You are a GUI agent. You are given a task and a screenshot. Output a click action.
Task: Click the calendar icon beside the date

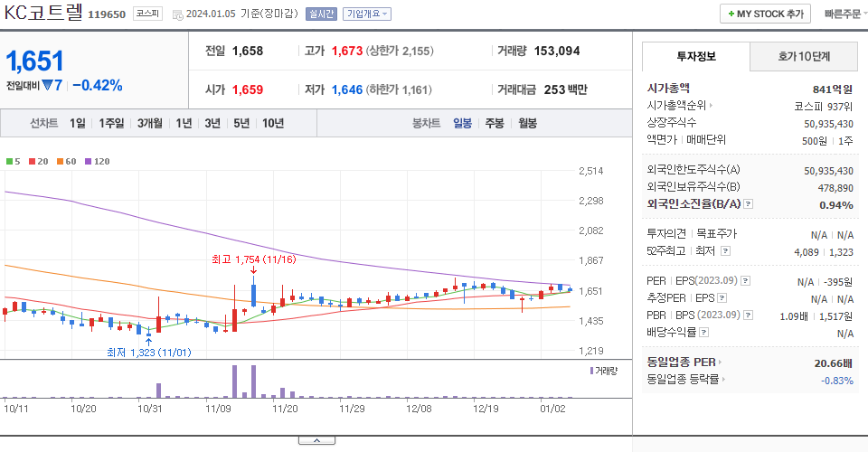178,15
